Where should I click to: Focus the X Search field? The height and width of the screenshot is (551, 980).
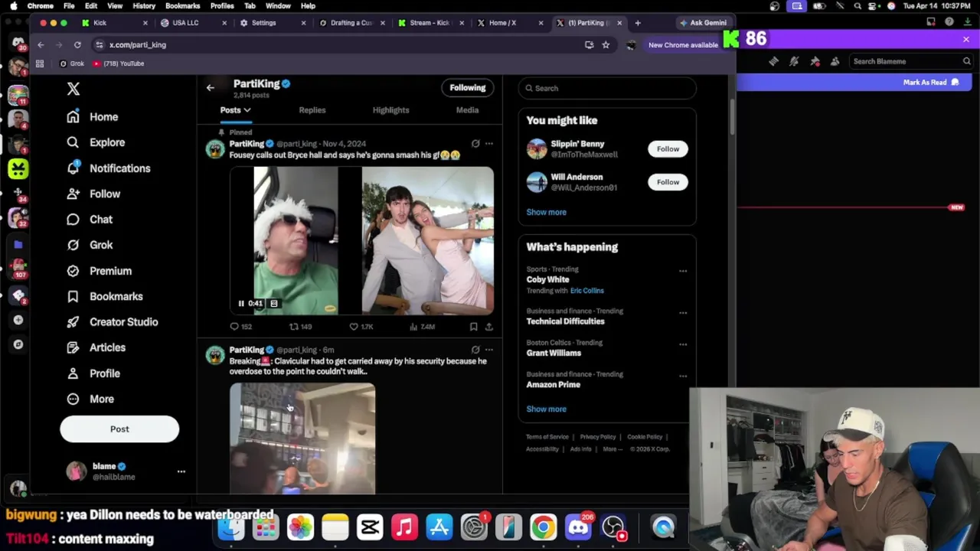[607, 88]
